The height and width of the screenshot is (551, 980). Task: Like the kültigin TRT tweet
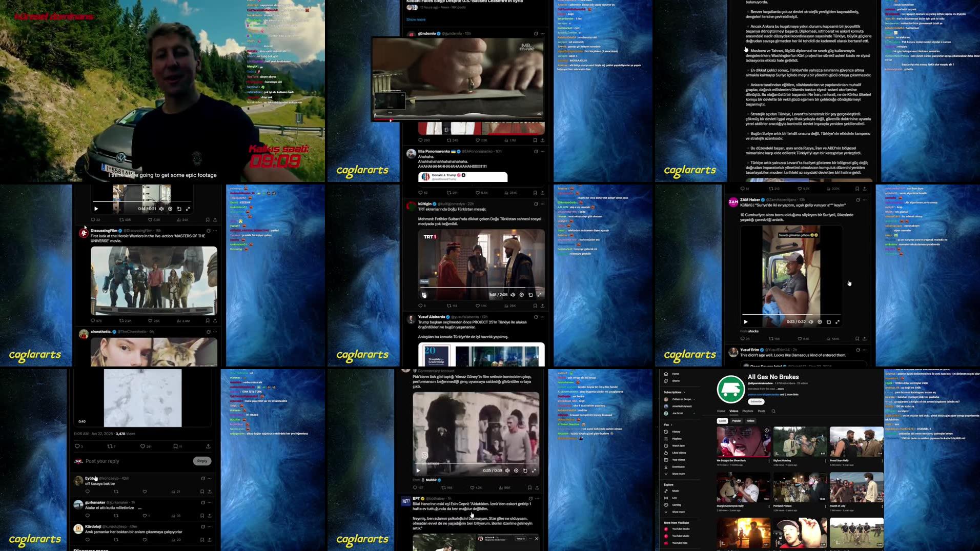click(478, 305)
